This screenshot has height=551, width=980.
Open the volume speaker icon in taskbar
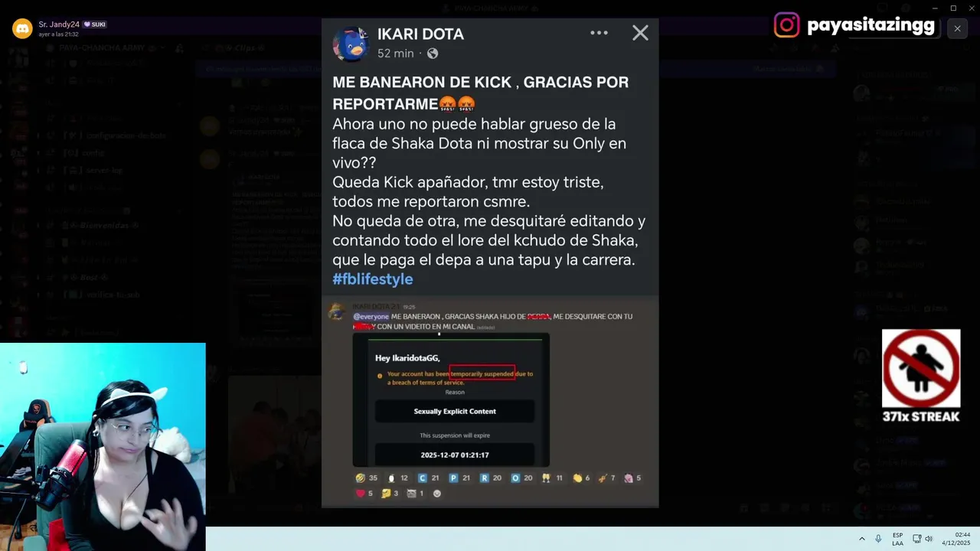[x=929, y=539]
